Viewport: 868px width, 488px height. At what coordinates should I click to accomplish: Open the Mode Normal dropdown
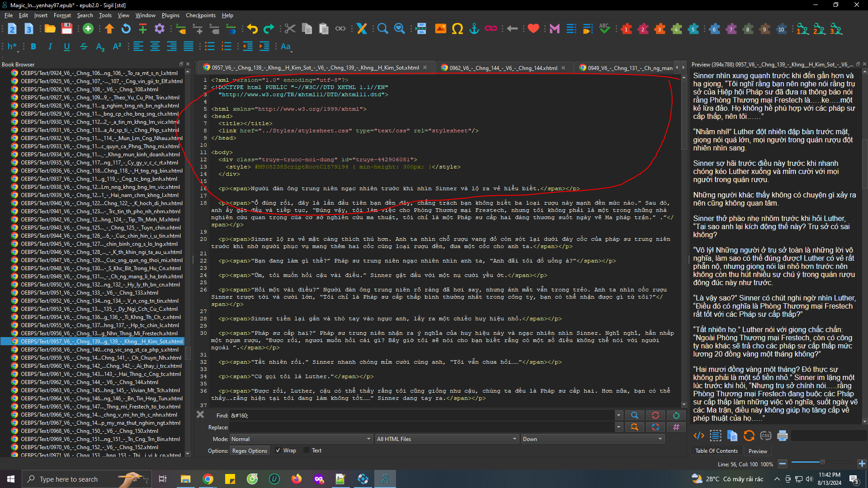tap(301, 439)
